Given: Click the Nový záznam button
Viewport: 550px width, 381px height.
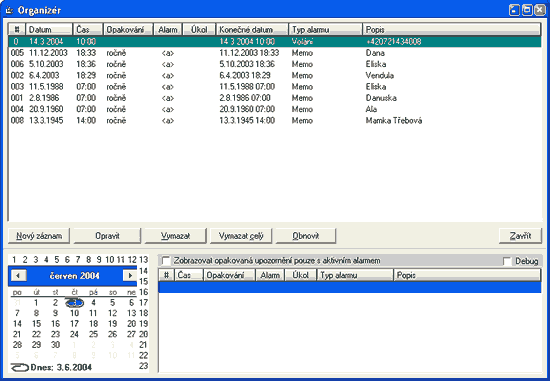Looking at the screenshot, I should point(39,236).
